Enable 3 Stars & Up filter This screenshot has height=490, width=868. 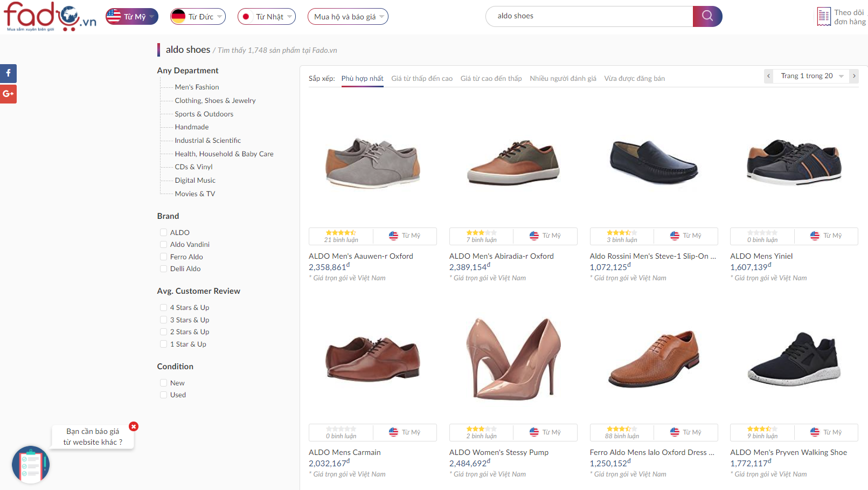[163, 320]
